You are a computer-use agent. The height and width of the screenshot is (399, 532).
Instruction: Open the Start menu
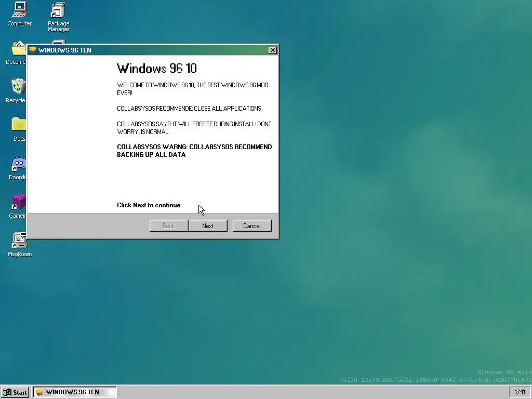15,392
